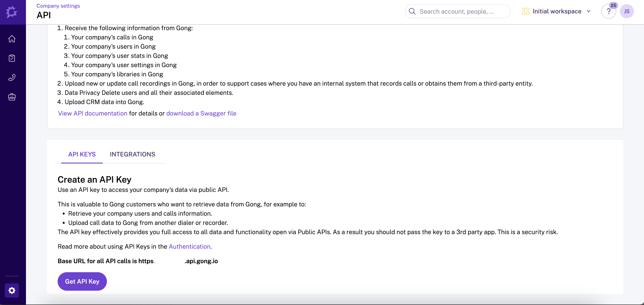Check the notifications badge showing 25
Image resolution: width=644 pixels, height=305 pixels.
[x=613, y=5]
